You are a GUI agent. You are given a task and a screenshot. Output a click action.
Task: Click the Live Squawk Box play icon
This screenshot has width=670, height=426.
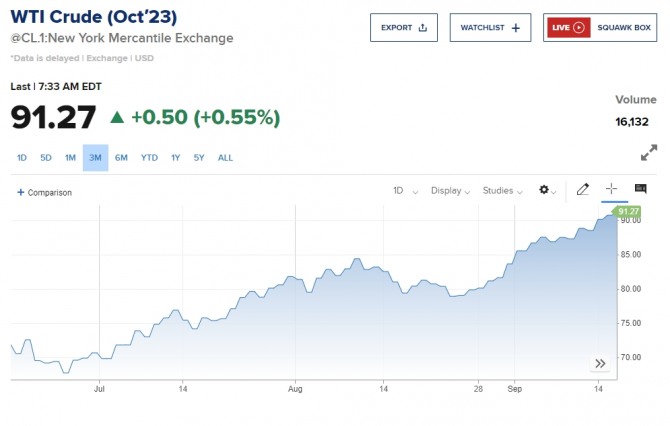(580, 28)
